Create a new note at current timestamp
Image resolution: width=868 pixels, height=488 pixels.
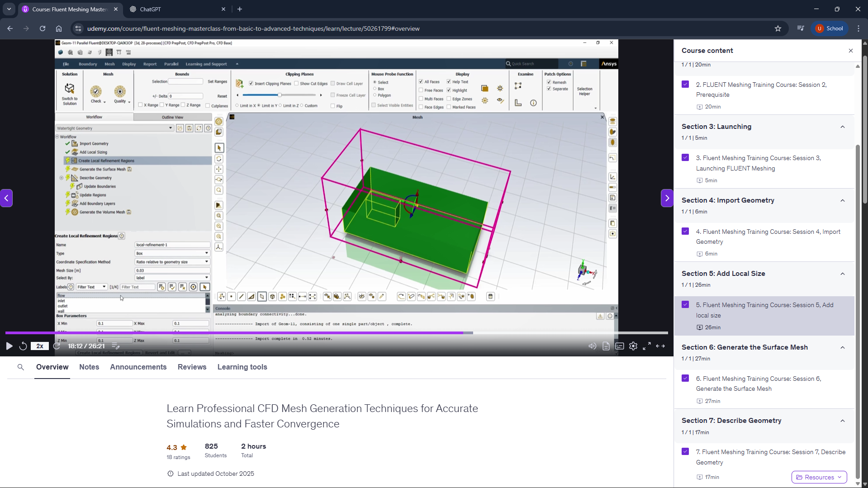115,346
